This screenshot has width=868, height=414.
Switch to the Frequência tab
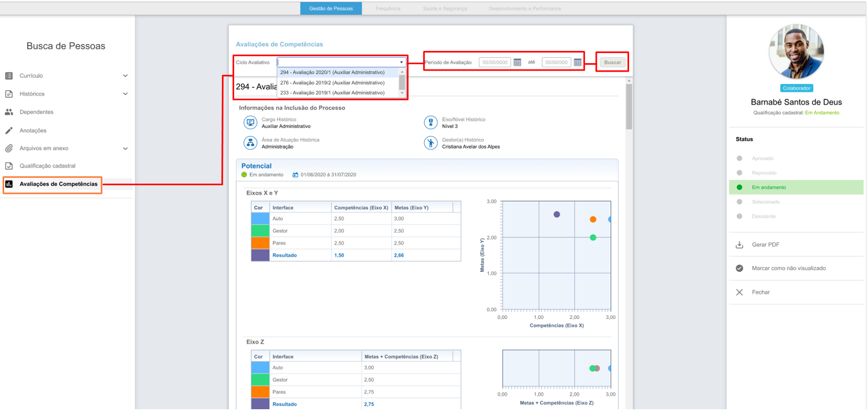[388, 8]
